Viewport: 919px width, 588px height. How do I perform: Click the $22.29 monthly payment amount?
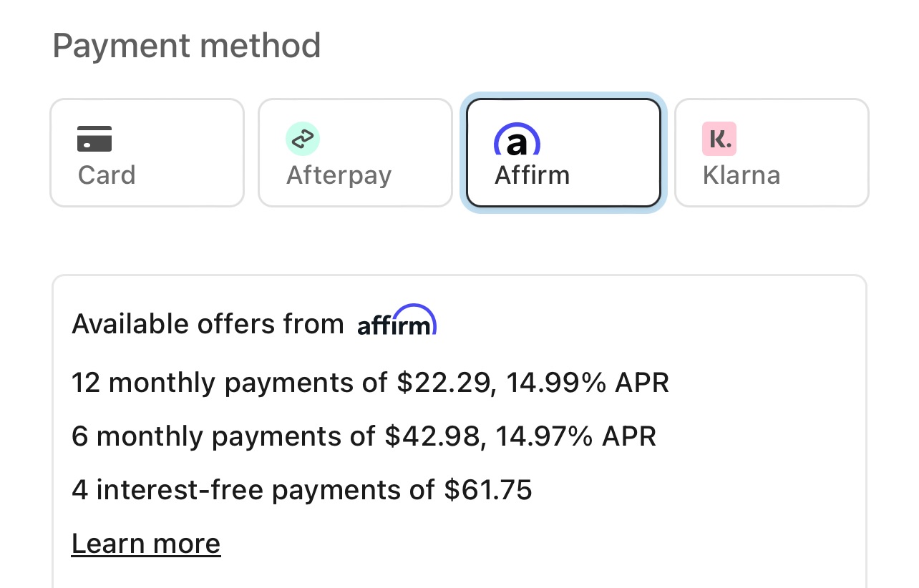(444, 383)
